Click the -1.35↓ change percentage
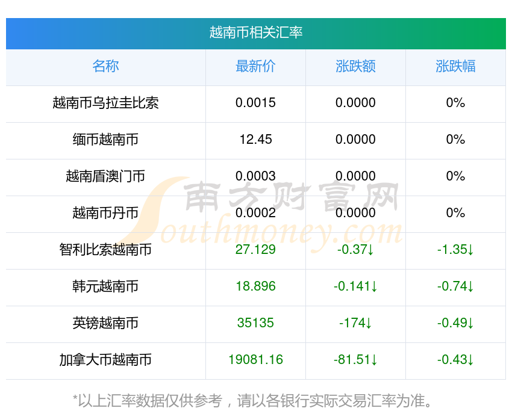This screenshot has height=420, width=512. coord(455,250)
